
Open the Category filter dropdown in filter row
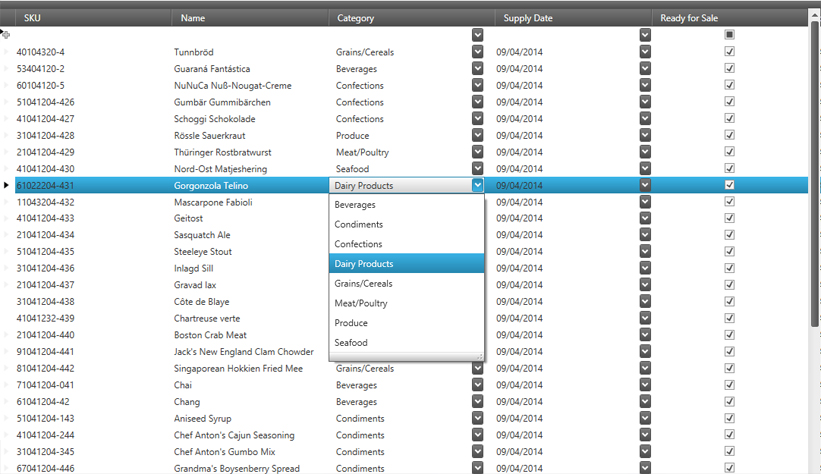tap(478, 35)
